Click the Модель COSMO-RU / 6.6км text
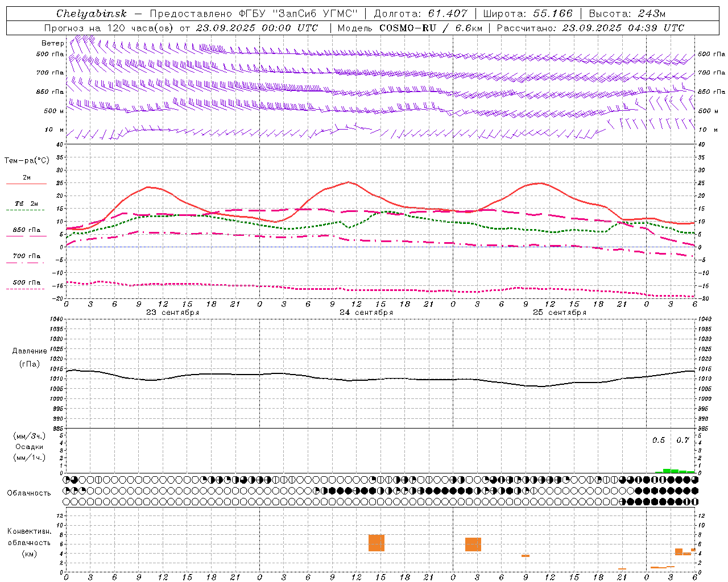Image resolution: width=728 pixels, height=582 pixels. pos(410,28)
